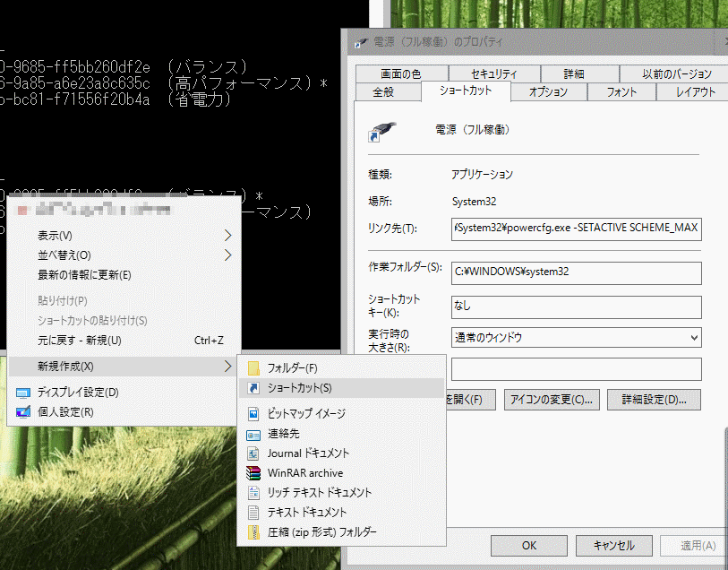The height and width of the screenshot is (570, 728).
Task: Click the 作業フォルダー(S) input field
Action: 576,273
